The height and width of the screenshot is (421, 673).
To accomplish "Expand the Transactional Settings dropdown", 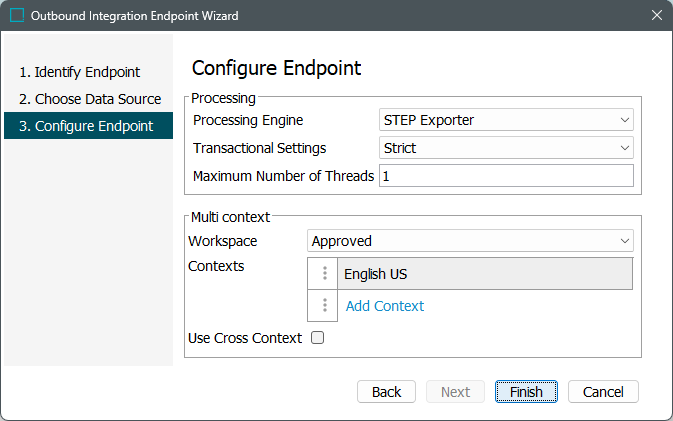I will (x=506, y=148).
